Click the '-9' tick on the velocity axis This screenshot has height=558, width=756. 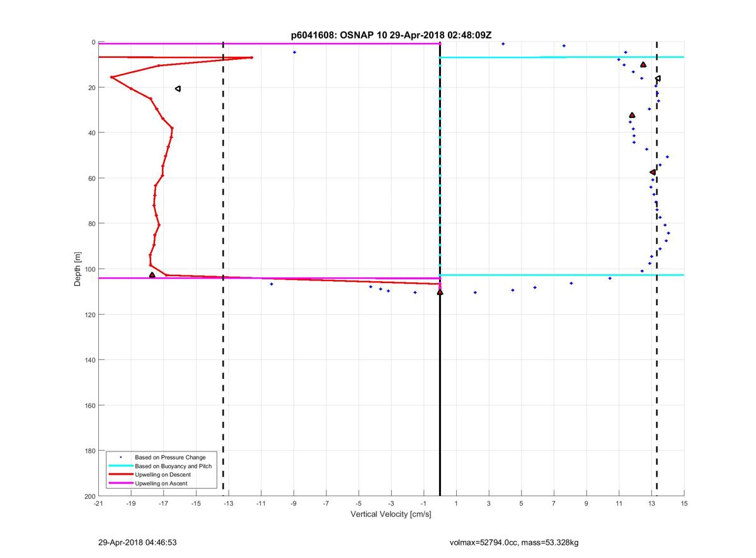point(294,504)
